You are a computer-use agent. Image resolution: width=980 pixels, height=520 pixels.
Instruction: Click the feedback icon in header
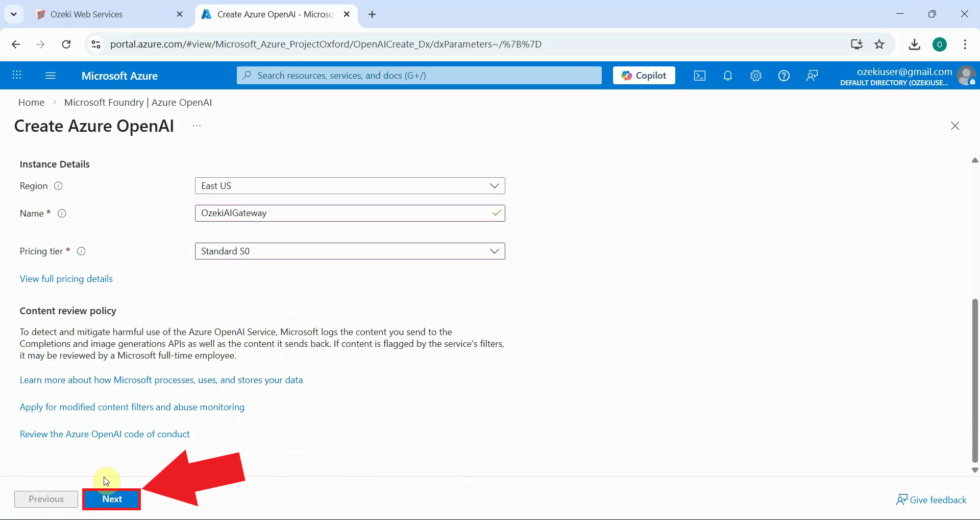click(x=812, y=76)
